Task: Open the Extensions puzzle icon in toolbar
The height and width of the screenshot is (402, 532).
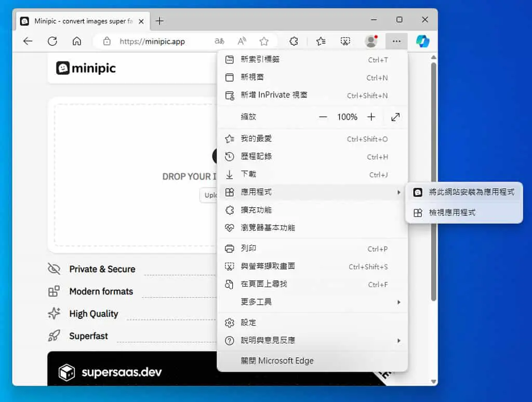Action: tap(294, 42)
